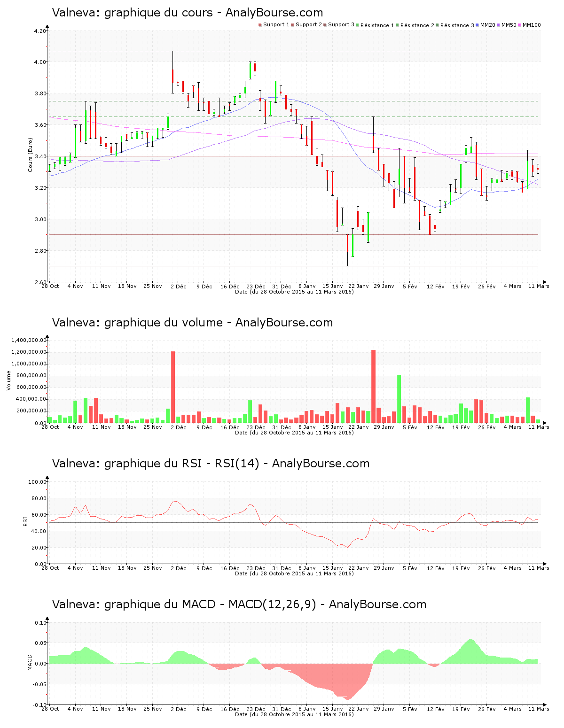Click the title 'Valneva: graphique du RSI - RSI(14)'
Screen dimensions: 564x728
(x=156, y=464)
